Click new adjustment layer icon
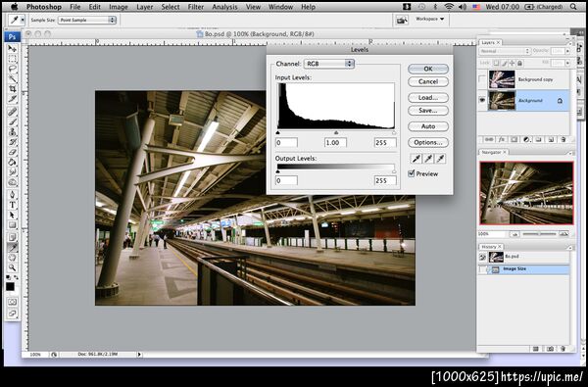588x387 pixels. [526, 139]
